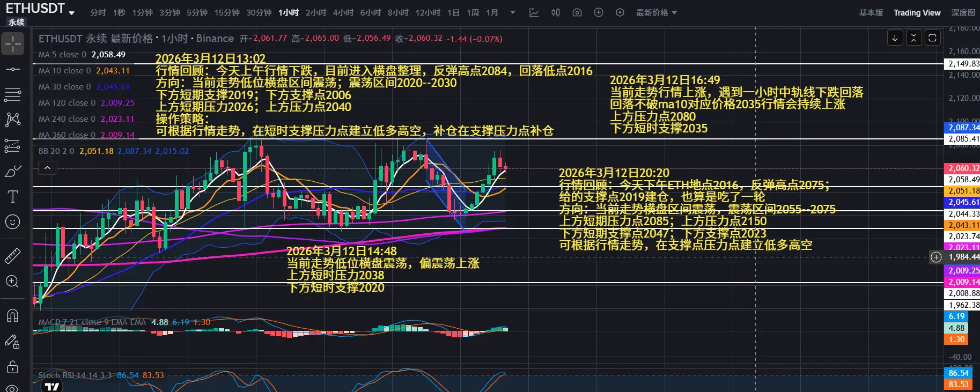
Task: Click the plus icon on price scale
Action: pos(936,257)
